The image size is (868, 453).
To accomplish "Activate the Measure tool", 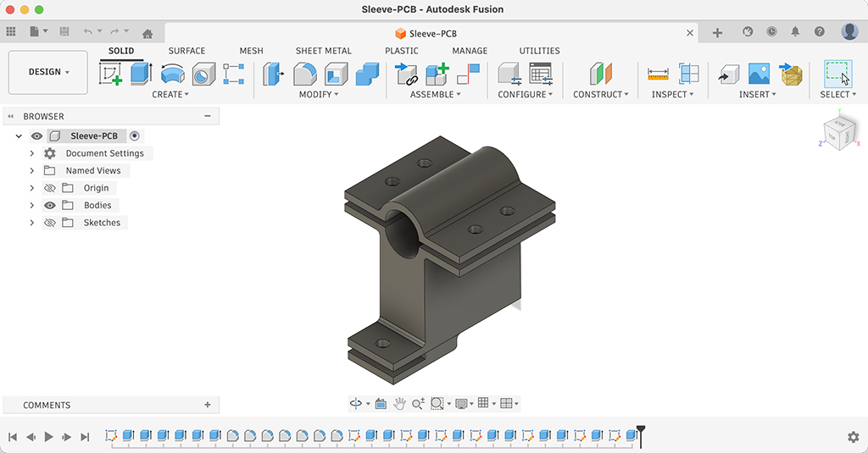I will [658, 74].
